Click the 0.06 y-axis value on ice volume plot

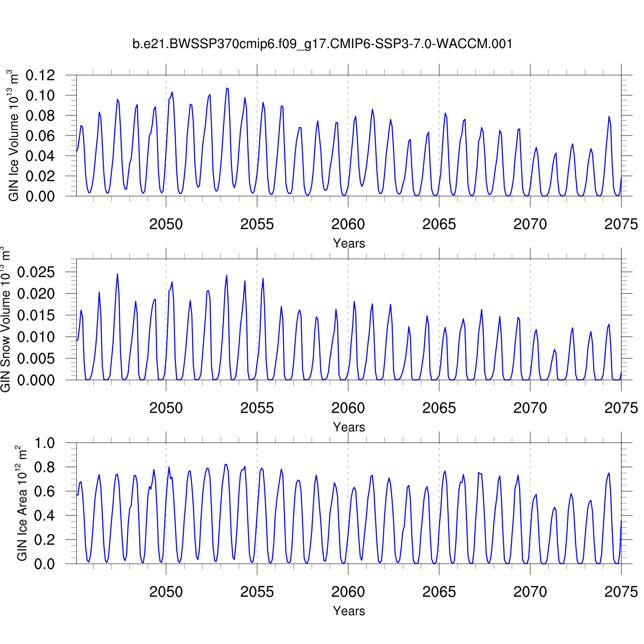[x=40, y=136]
